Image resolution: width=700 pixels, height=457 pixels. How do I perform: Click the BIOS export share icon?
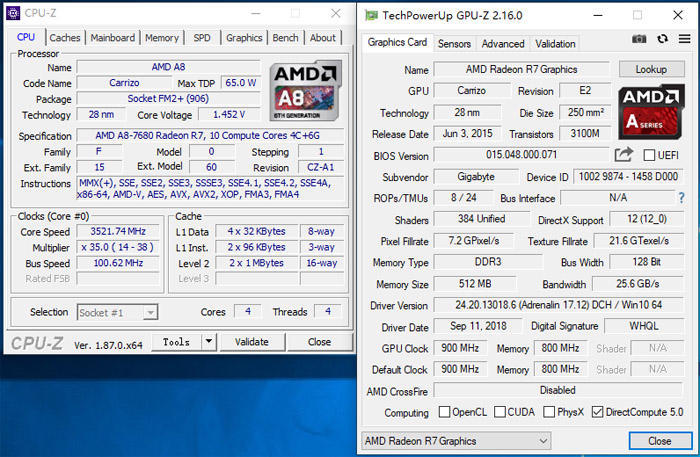[624, 154]
